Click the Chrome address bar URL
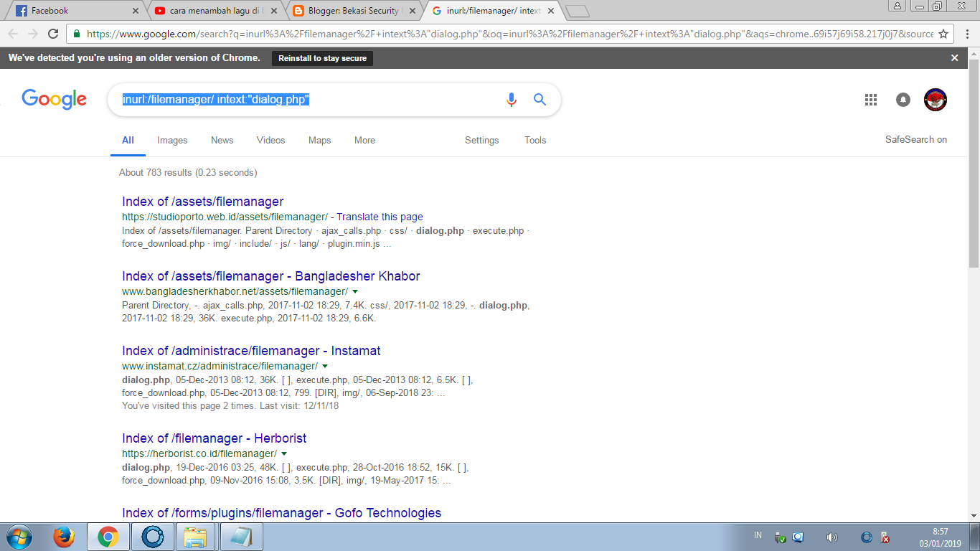 point(509,34)
